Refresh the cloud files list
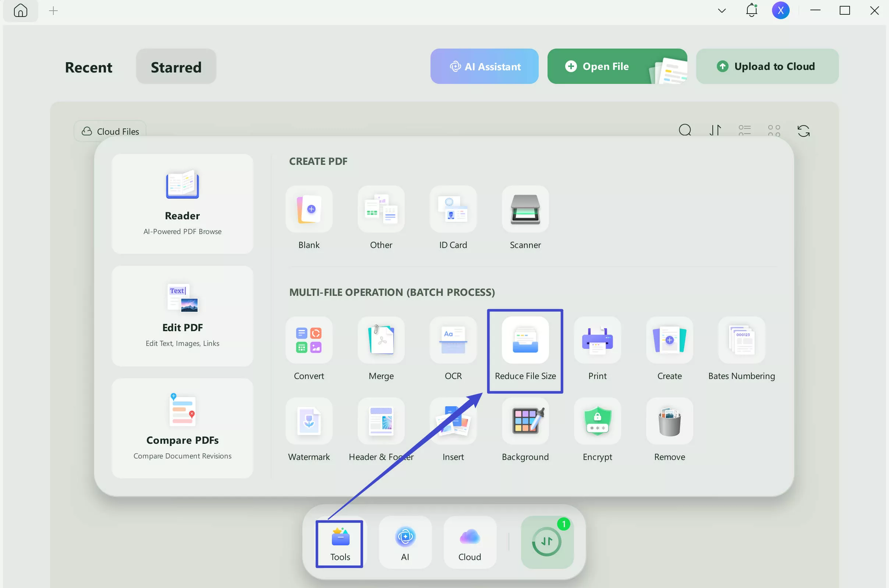The width and height of the screenshot is (889, 588). pyautogui.click(x=804, y=131)
